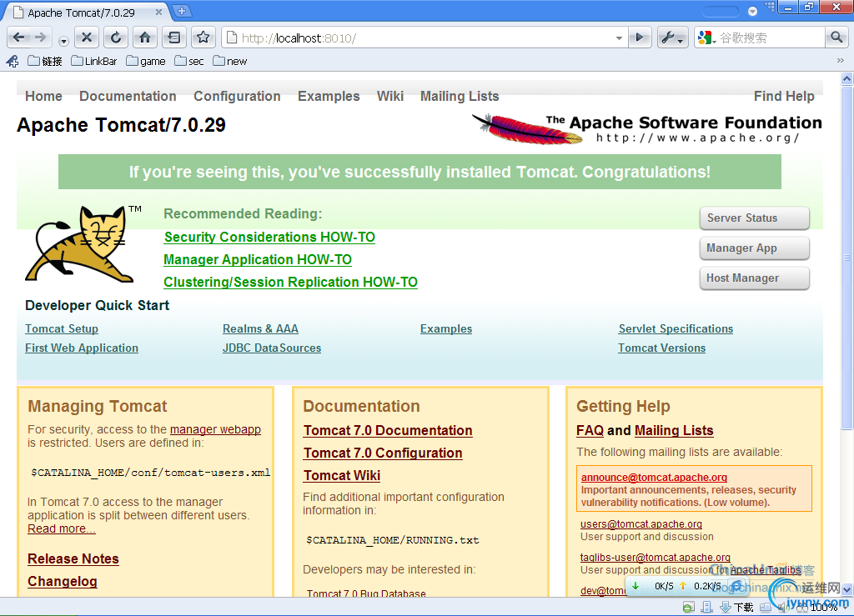Screen dimensions: 854x616
Task: Click users@tomcat.apache.org mailing list
Action: (641, 524)
